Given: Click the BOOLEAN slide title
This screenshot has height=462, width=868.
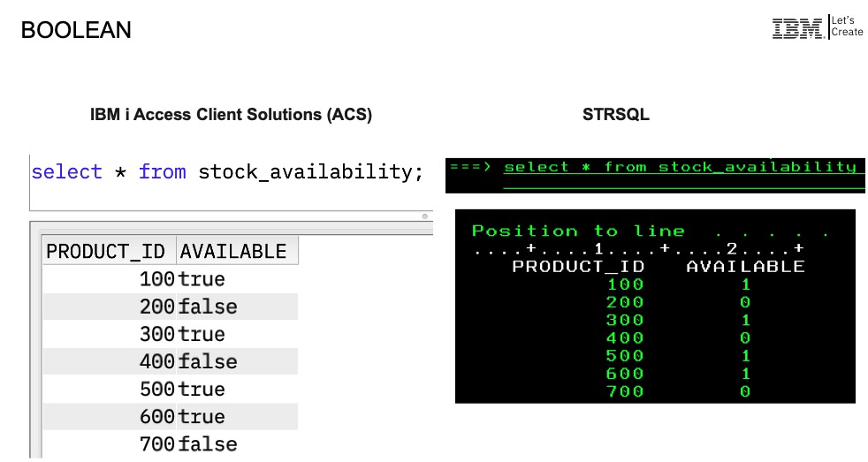Looking at the screenshot, I should tap(76, 30).
